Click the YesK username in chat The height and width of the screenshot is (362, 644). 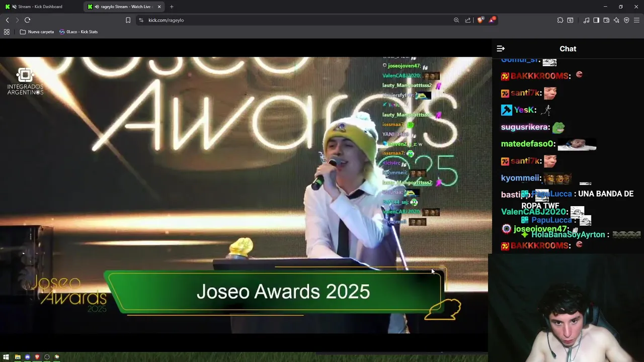524,110
